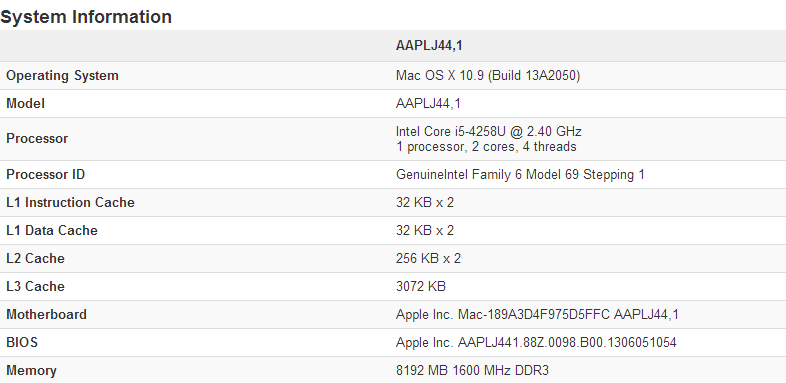The height and width of the screenshot is (383, 786).
Task: Select the L2 Cache 256 KB value
Action: (428, 259)
